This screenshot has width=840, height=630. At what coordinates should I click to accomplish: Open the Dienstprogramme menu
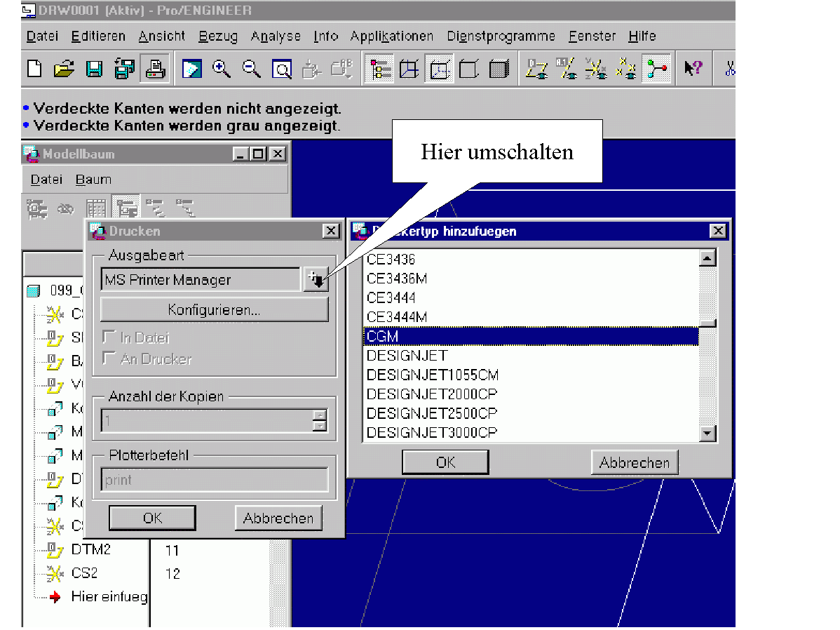tap(501, 36)
